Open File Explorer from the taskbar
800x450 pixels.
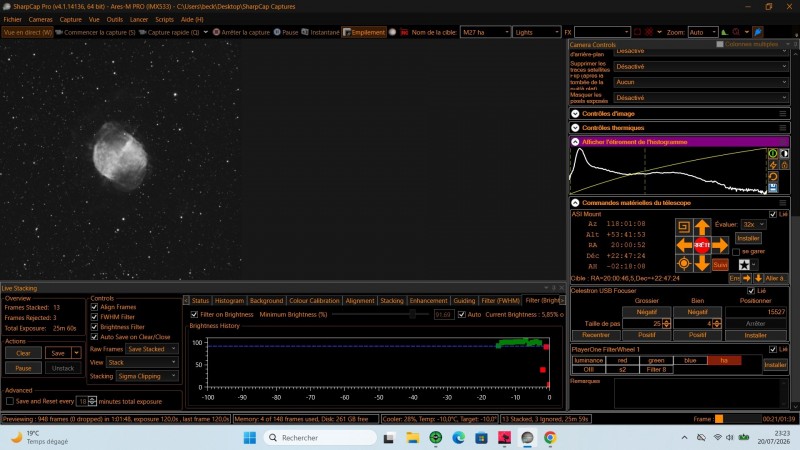pos(412,438)
